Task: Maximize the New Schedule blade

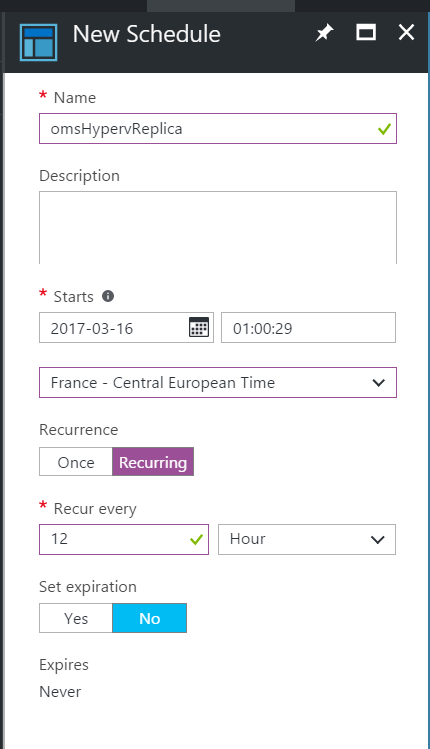Action: (x=366, y=32)
